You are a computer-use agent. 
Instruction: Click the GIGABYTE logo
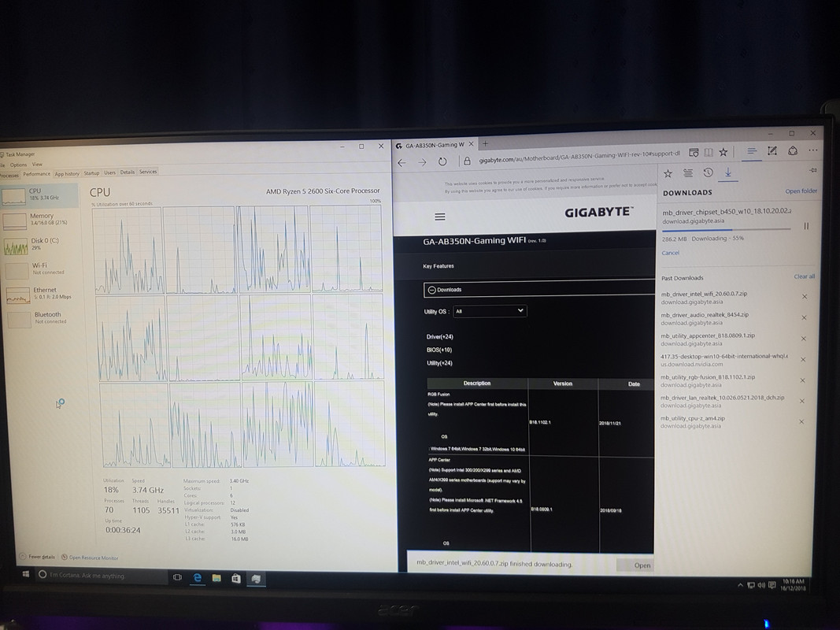[599, 212]
